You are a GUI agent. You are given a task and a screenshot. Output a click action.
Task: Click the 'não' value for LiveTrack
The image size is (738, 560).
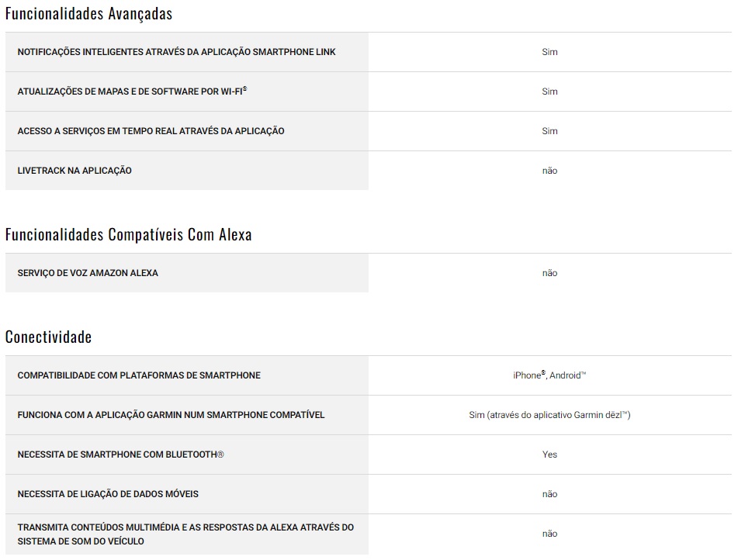click(x=549, y=171)
